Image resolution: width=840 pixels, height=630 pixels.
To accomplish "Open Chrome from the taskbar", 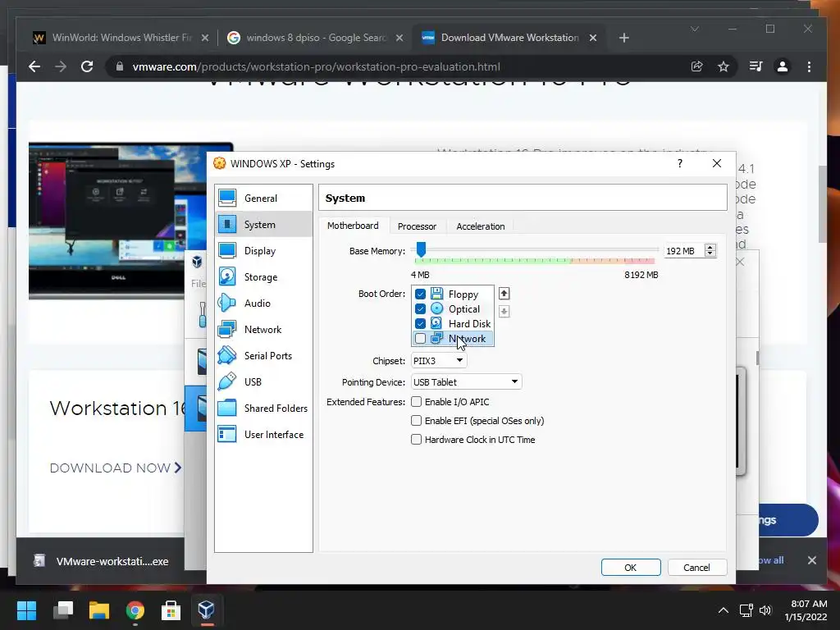I will (135, 609).
